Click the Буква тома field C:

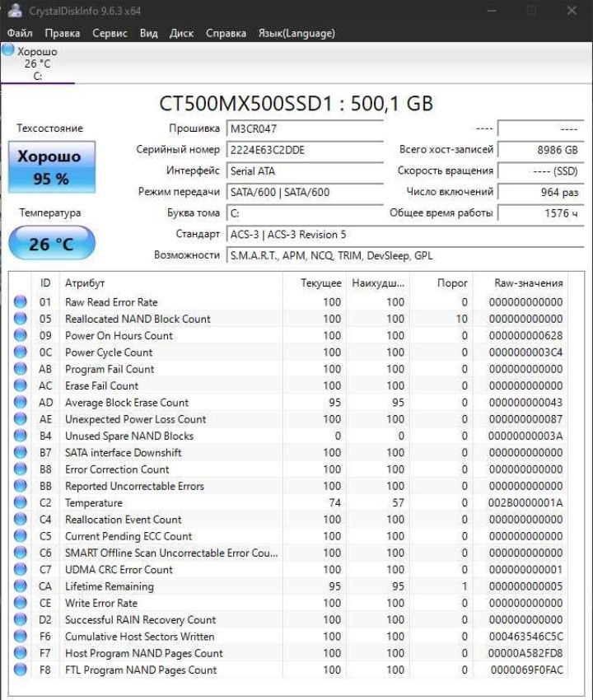tap(305, 213)
